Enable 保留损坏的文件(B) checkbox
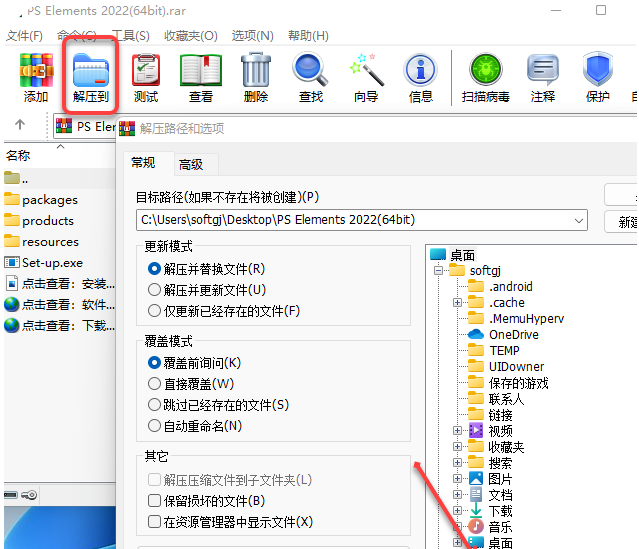Screen dimensions: 639x549 click(x=155, y=501)
